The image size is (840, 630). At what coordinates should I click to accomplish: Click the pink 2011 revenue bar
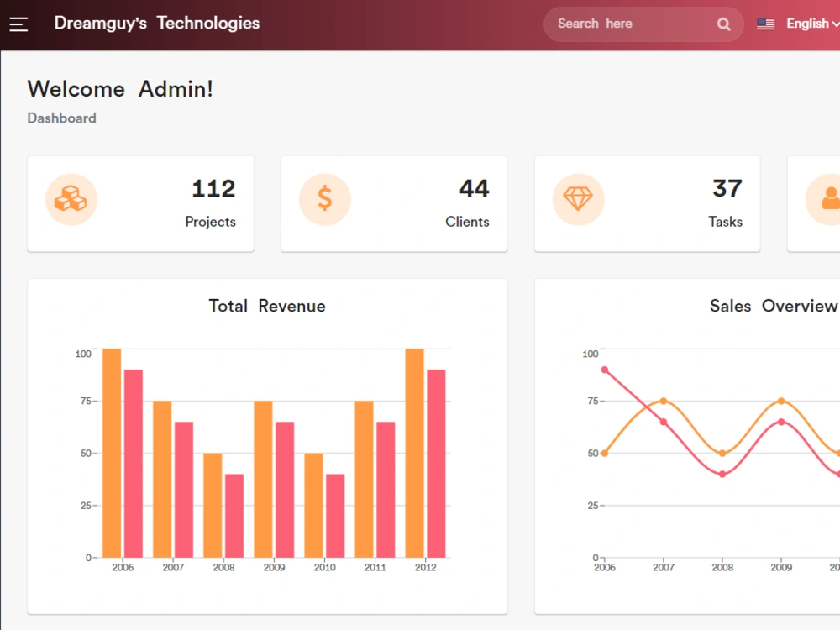click(x=386, y=490)
